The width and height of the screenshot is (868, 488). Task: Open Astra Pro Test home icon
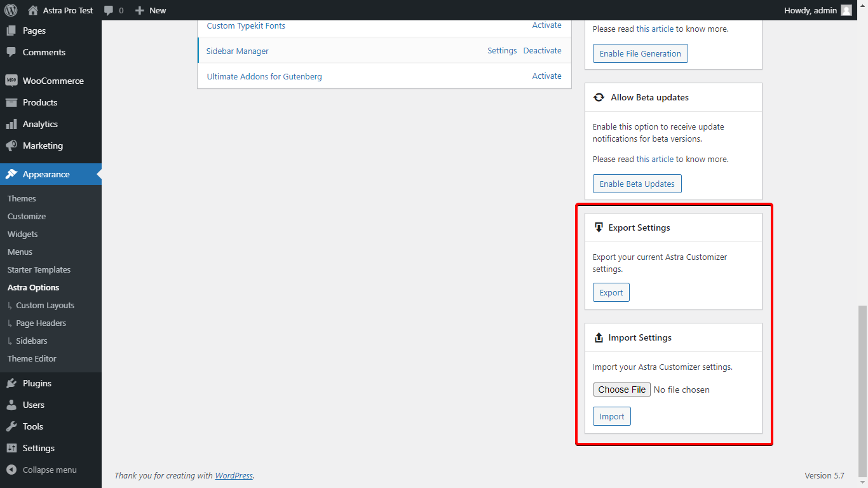pyautogui.click(x=33, y=10)
